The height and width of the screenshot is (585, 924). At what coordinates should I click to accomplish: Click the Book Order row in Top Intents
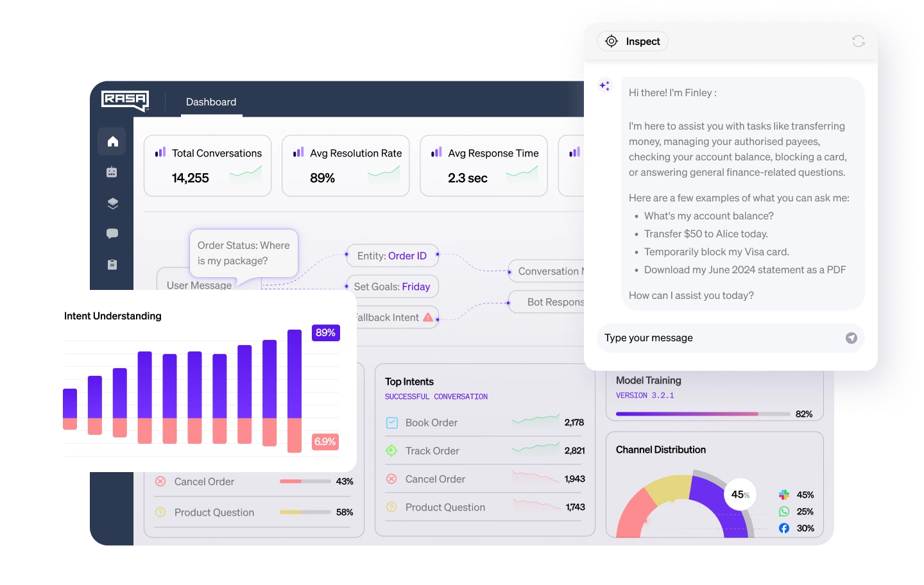pos(485,423)
